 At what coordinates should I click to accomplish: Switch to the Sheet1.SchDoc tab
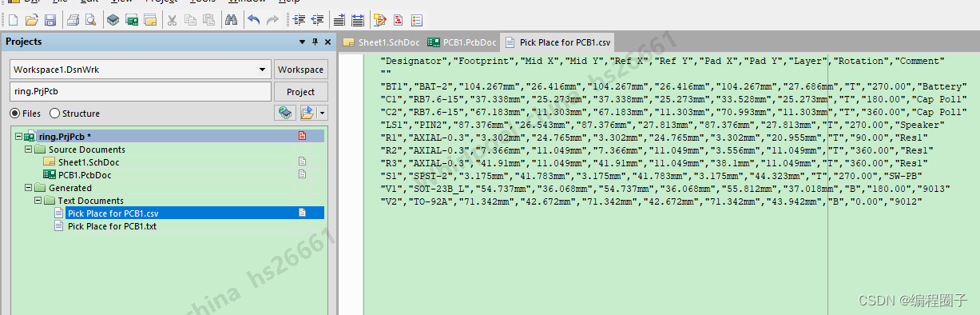[x=381, y=42]
